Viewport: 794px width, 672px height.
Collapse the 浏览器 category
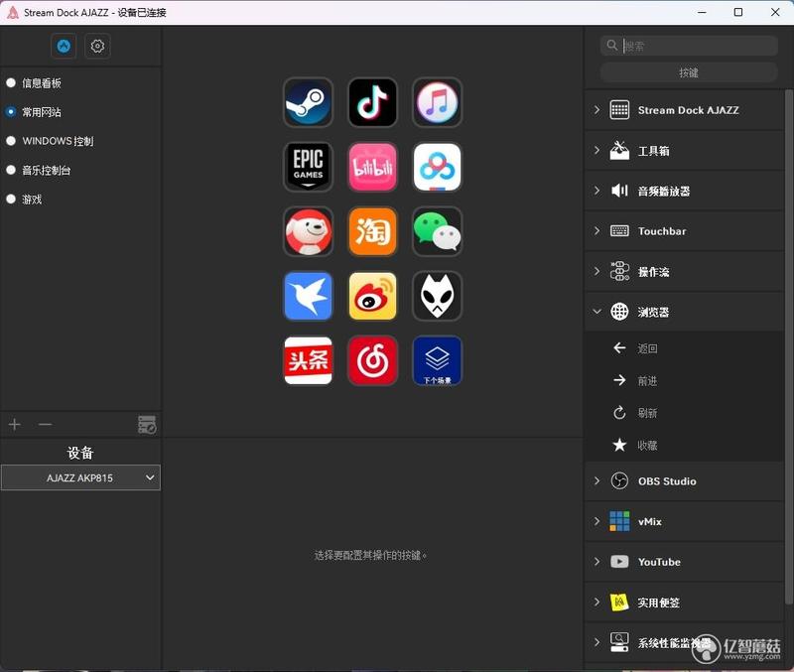(x=686, y=312)
